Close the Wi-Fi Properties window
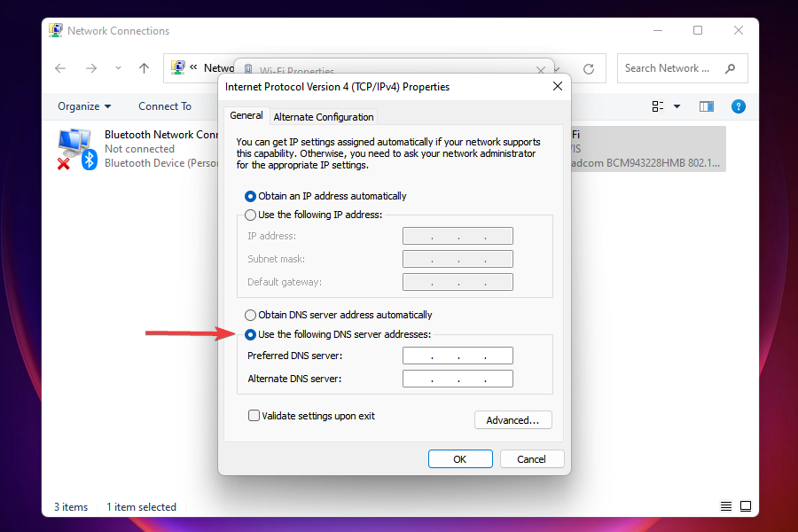The width and height of the screenshot is (798, 532). (541, 70)
